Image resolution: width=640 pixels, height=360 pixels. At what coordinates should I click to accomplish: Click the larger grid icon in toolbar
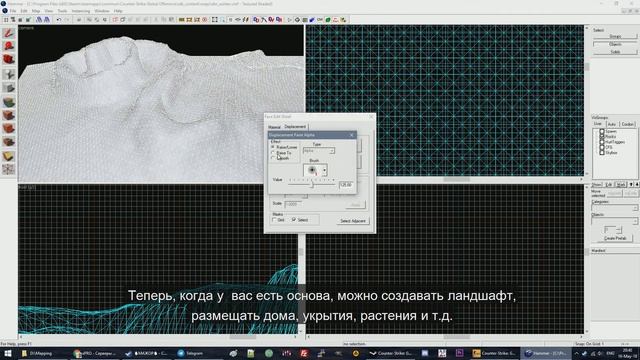pyautogui.click(x=28, y=20)
